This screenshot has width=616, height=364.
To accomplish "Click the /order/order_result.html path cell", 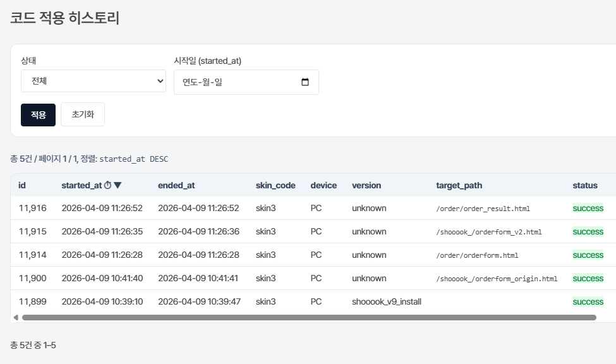I will 483,209.
